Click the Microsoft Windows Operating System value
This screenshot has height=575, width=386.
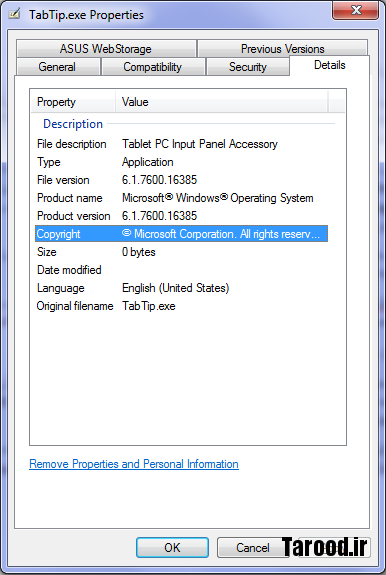218,198
